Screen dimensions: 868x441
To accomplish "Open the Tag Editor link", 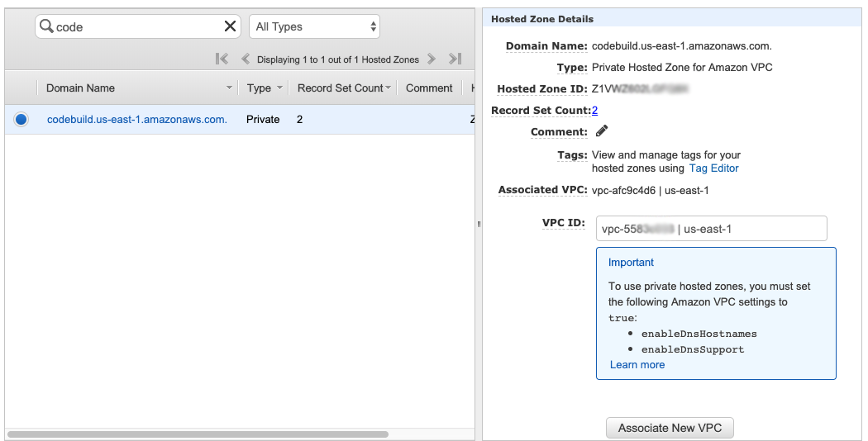I will pos(713,168).
